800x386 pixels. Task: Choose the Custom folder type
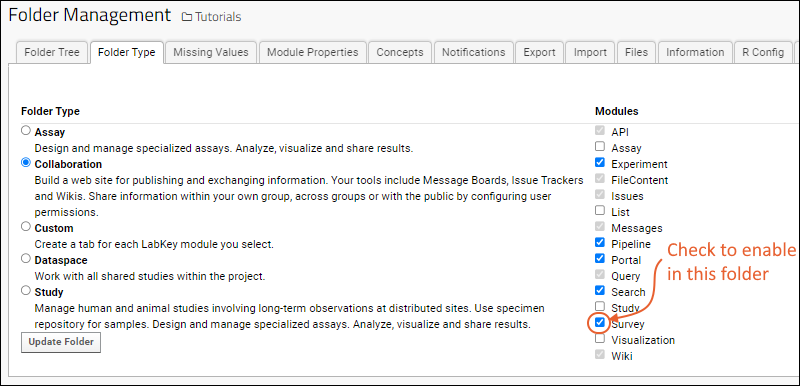pyautogui.click(x=26, y=226)
